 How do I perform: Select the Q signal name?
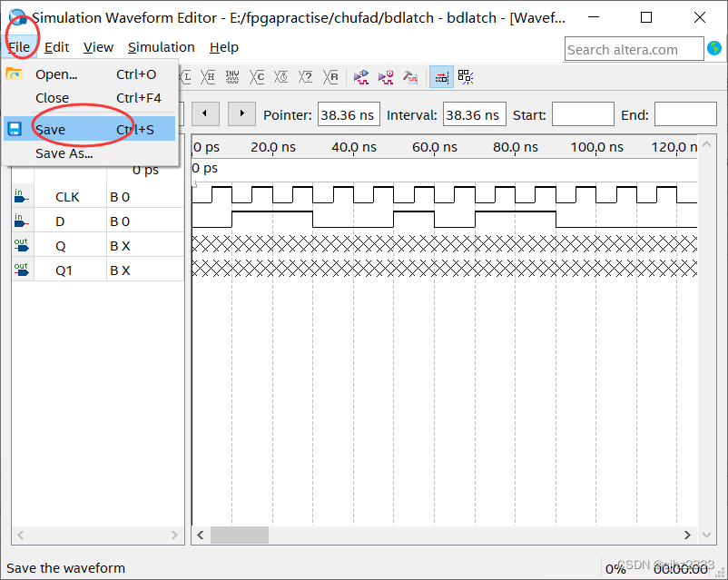click(60, 246)
